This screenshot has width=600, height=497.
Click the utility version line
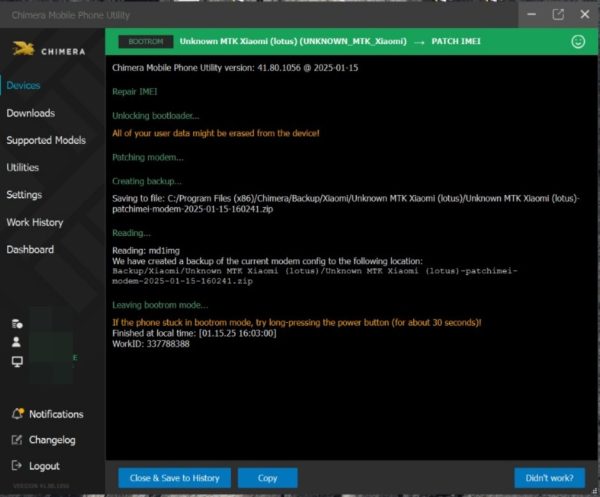click(x=235, y=68)
